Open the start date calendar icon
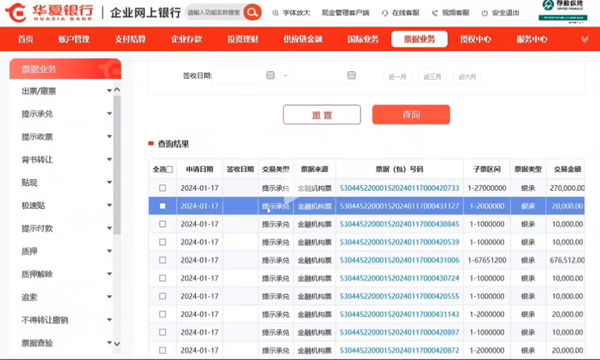The height and width of the screenshot is (360, 600). click(x=270, y=75)
